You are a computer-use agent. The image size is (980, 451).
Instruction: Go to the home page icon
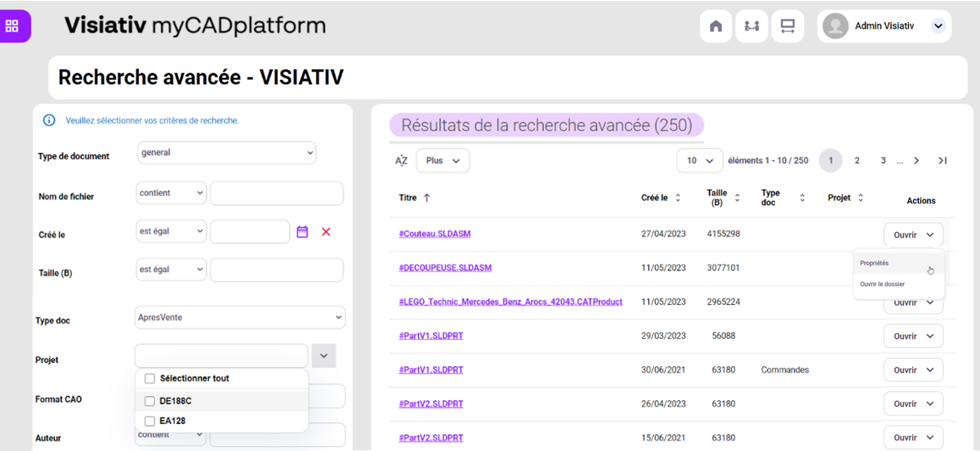coord(715,26)
